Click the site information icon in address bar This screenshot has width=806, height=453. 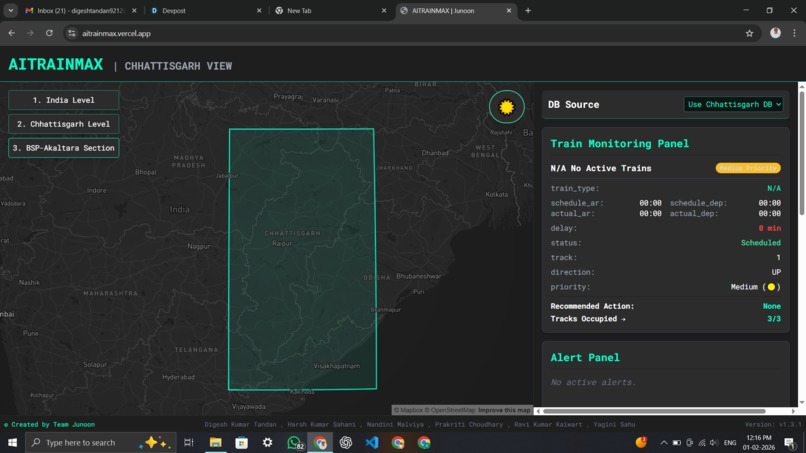[x=71, y=33]
